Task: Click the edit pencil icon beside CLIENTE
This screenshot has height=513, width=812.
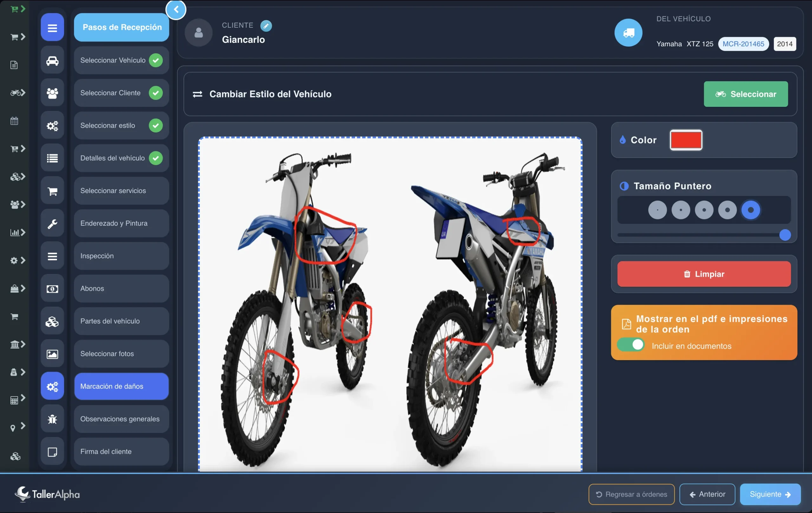Action: pos(266,26)
